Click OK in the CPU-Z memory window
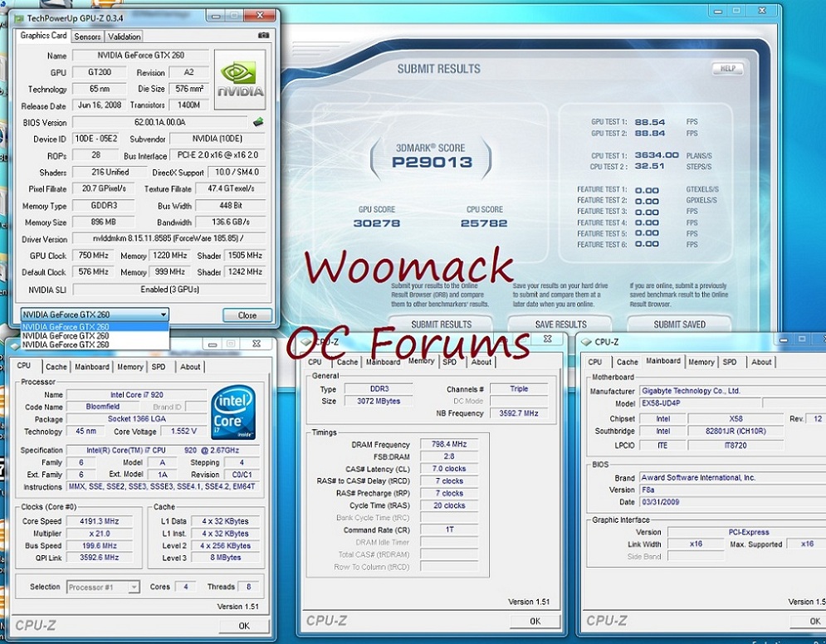Viewport: 826px width, 644px height. click(535, 622)
